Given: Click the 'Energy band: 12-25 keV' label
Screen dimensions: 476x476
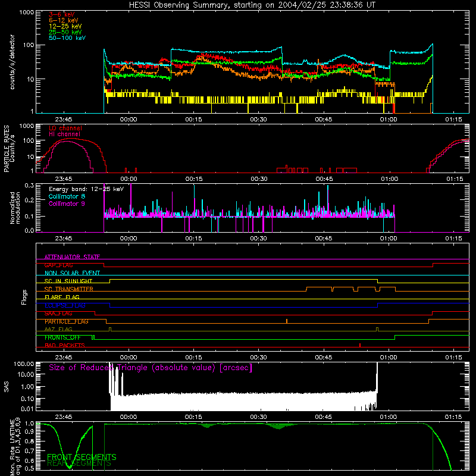Looking at the screenshot, I should (x=86, y=189).
